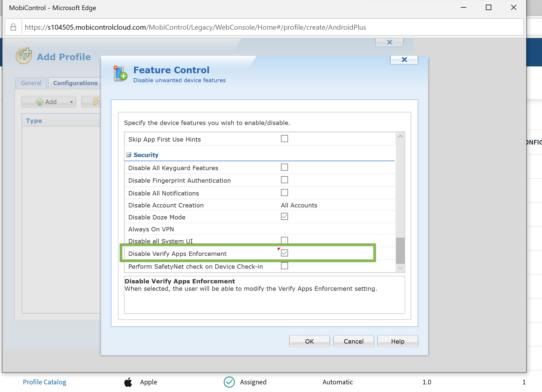This screenshot has height=392, width=542.
Task: Click the Assigned status text
Action: 253,382
